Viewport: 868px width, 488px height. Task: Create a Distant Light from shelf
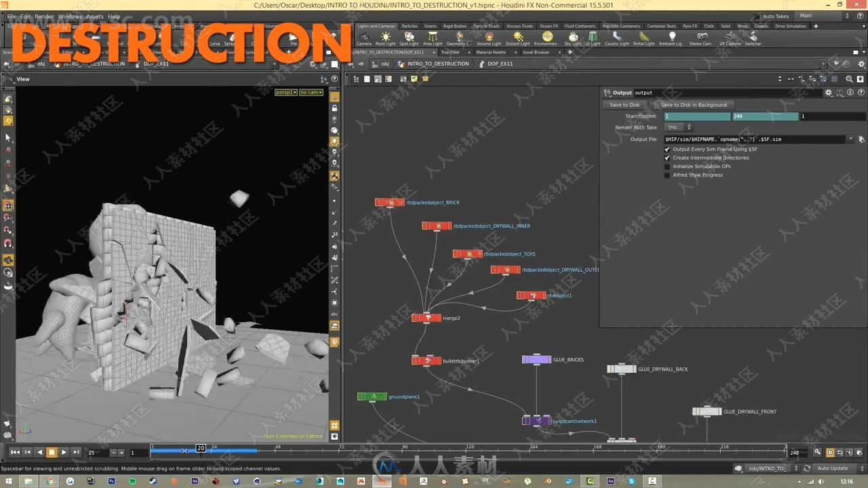517,39
